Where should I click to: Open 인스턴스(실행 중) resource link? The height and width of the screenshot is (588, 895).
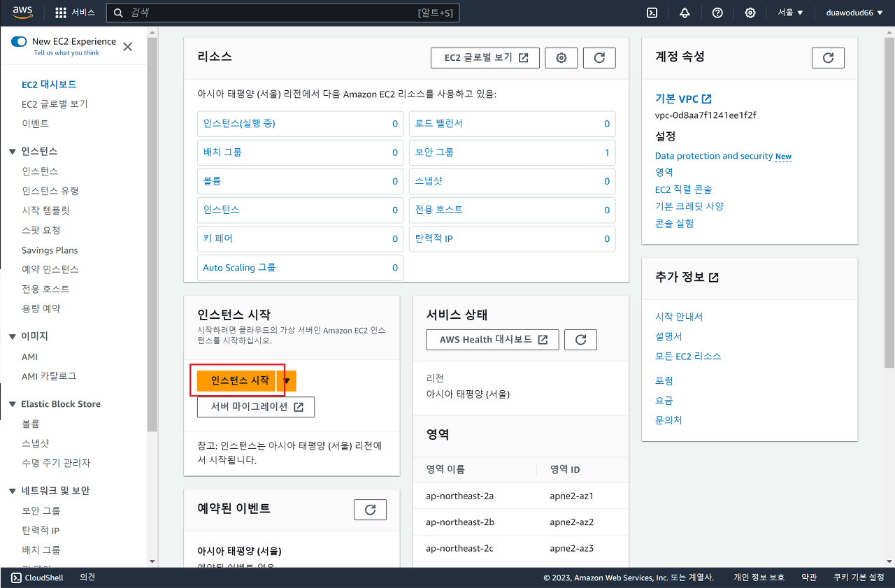[x=239, y=124]
